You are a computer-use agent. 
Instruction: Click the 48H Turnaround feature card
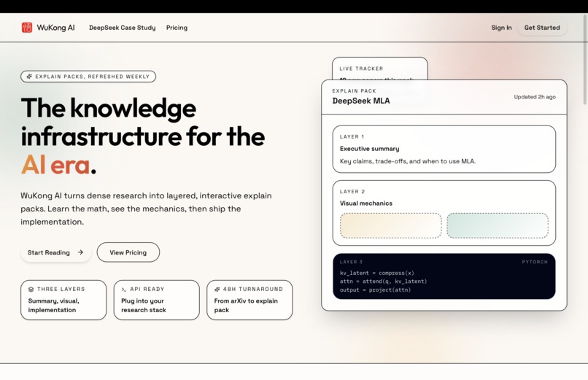249,300
